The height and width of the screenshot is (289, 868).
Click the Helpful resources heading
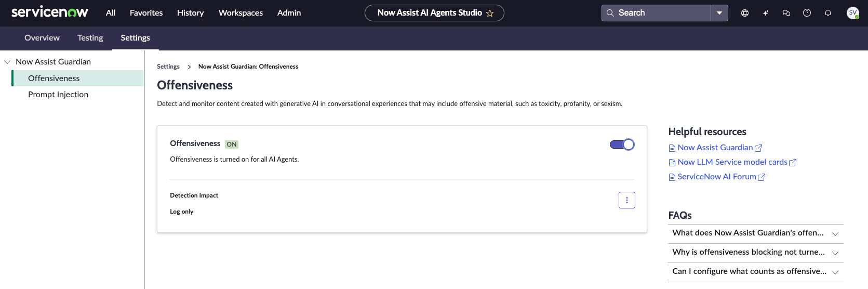tap(707, 132)
